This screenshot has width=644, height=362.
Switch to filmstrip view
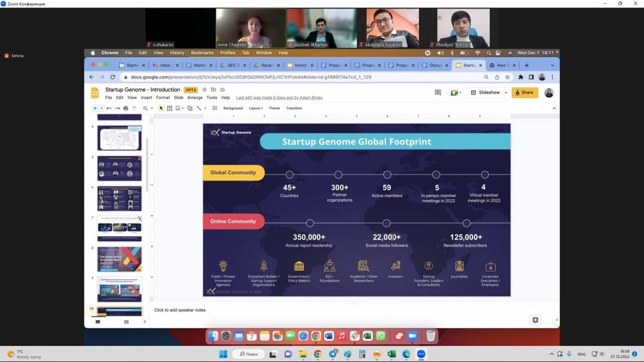coord(98,322)
